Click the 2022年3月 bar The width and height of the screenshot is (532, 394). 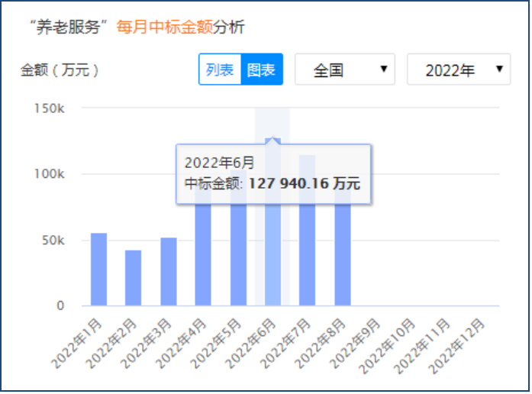pyautogui.click(x=168, y=272)
